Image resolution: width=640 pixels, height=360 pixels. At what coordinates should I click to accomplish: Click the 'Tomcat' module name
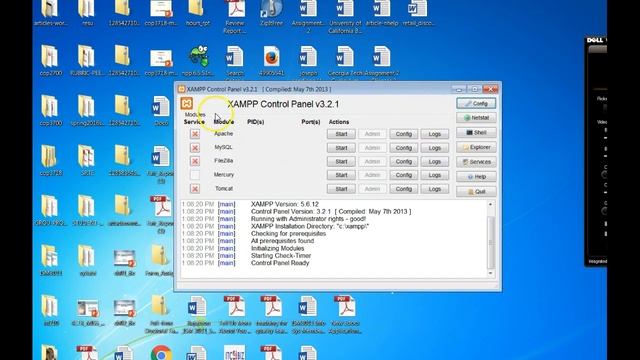coord(224,189)
